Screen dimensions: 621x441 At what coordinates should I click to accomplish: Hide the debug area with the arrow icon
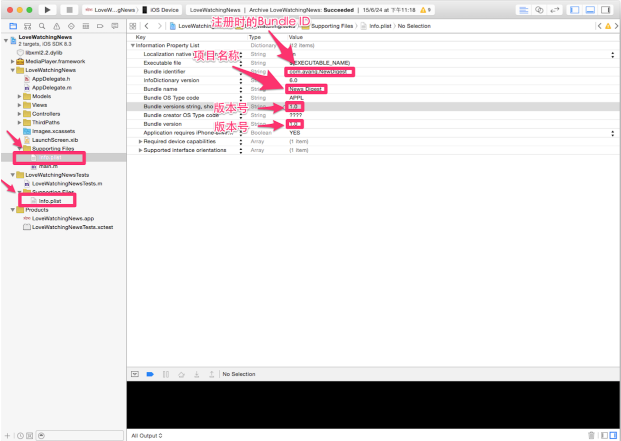(x=135, y=374)
